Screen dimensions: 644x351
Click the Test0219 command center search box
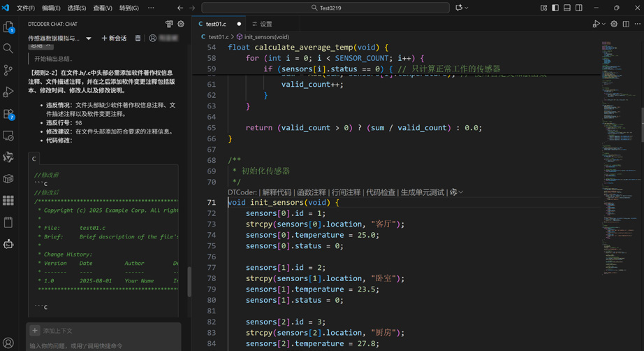click(x=325, y=8)
